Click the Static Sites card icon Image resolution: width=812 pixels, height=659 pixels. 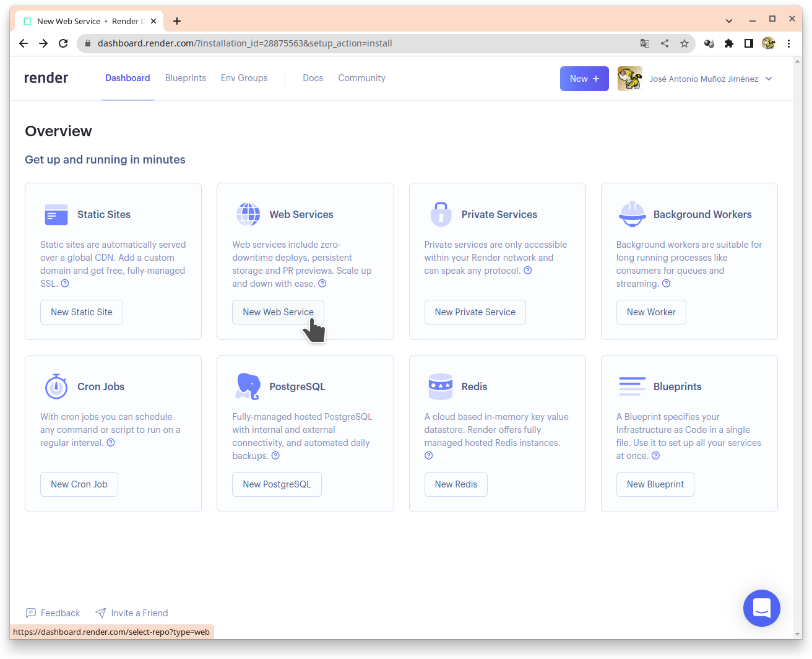point(56,214)
